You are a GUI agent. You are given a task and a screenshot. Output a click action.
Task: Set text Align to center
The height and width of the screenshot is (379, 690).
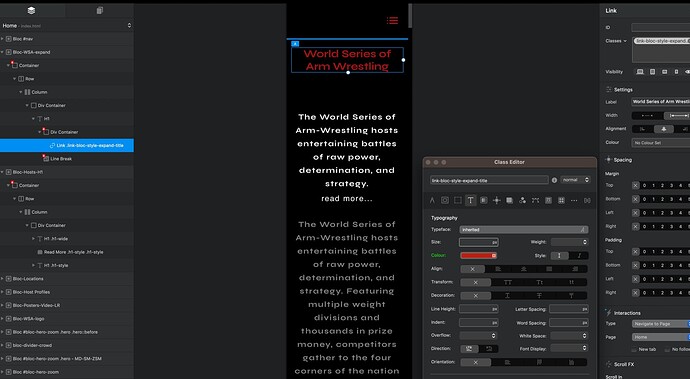click(x=524, y=269)
